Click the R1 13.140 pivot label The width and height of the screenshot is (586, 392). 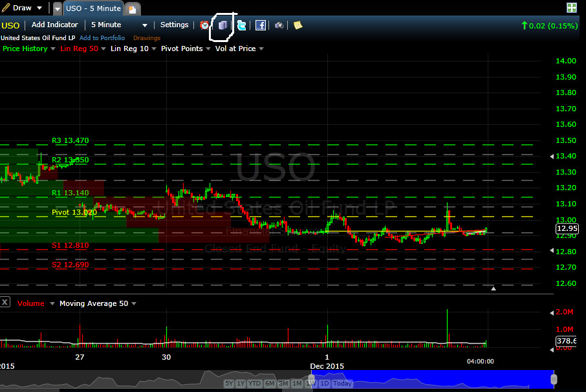71,193
